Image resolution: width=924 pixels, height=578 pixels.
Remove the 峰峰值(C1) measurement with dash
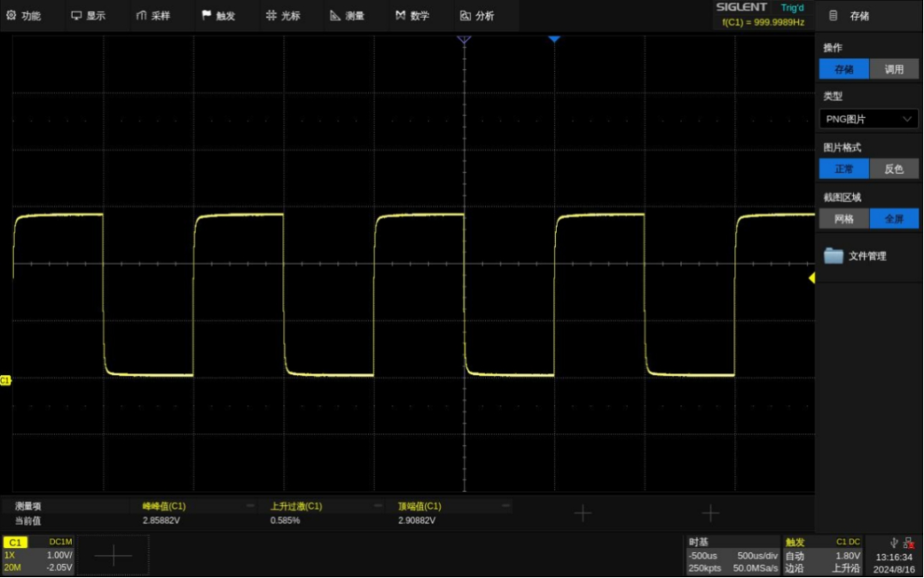point(251,505)
